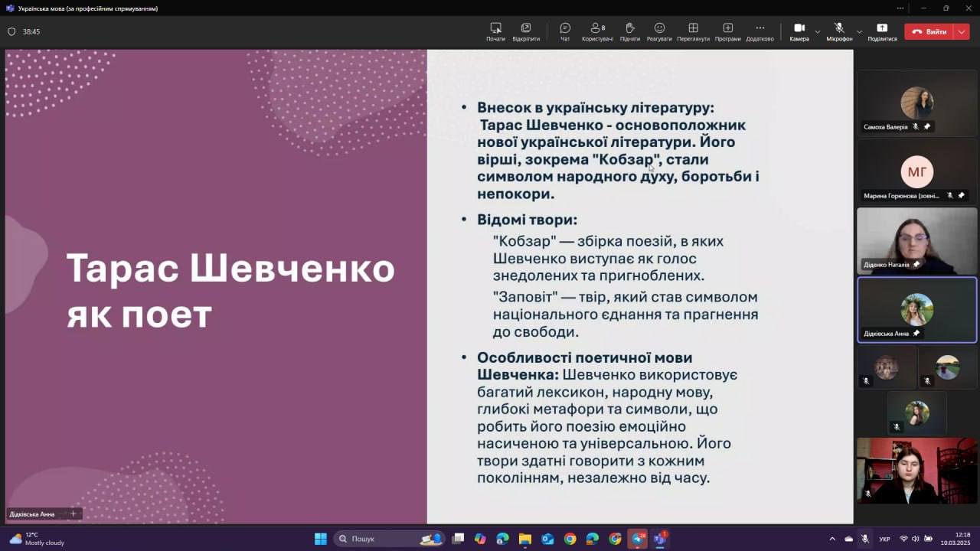Open Переглянути view options
The height and width of the screenshot is (551, 980).
(x=693, y=31)
